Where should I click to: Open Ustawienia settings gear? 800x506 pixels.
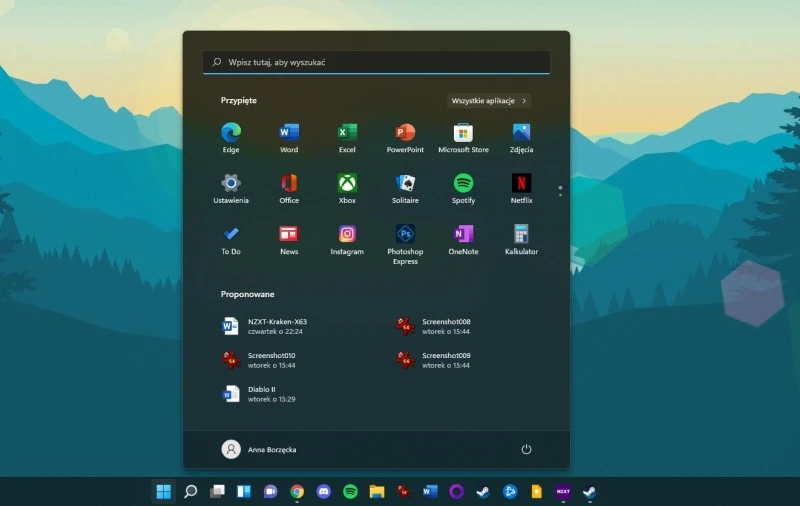(231, 188)
